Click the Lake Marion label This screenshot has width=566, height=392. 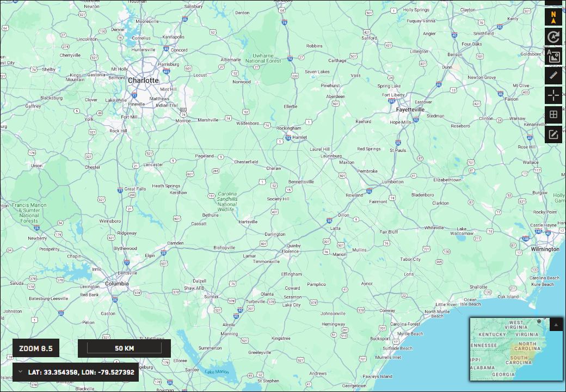(x=217, y=372)
